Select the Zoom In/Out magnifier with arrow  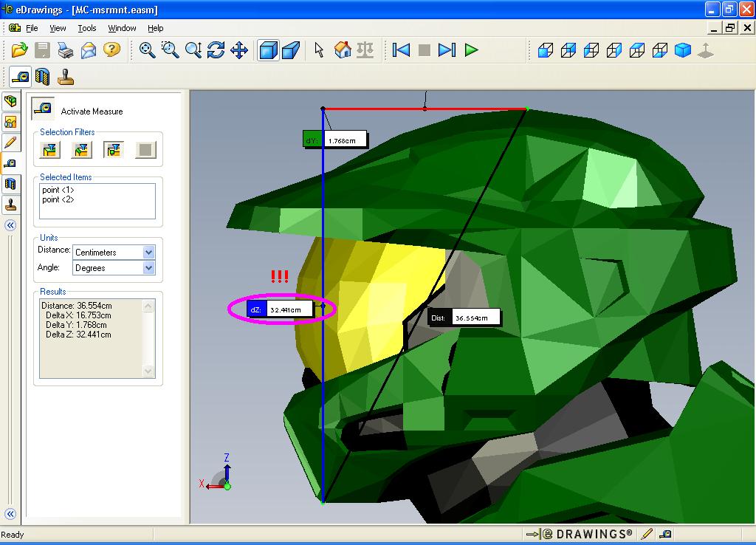(193, 49)
